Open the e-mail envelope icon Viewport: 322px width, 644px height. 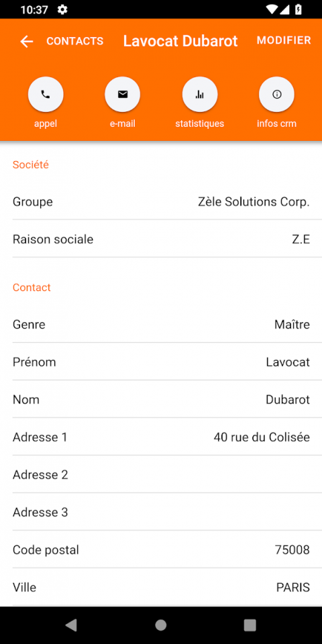click(122, 95)
